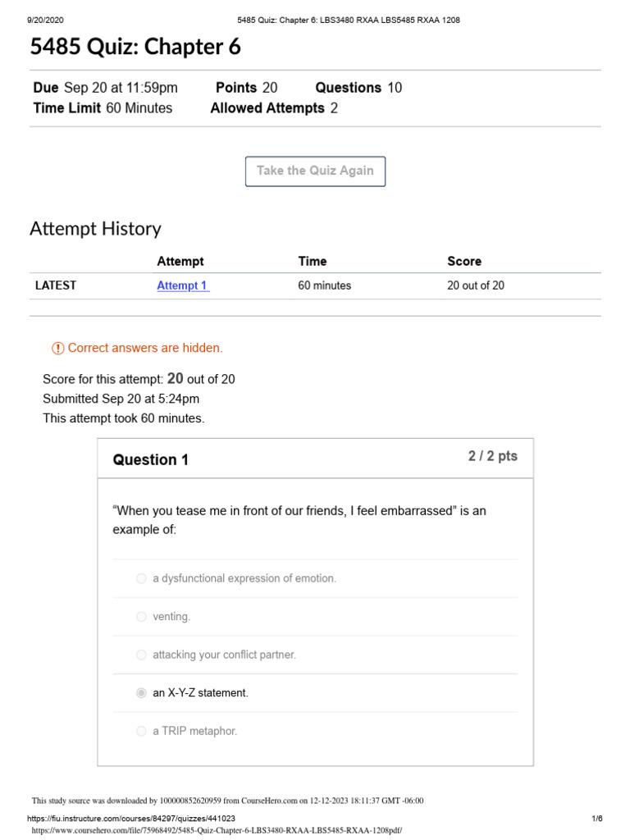
Task: Select the 'an X-Y-Z statement' radio button
Action: (141, 693)
